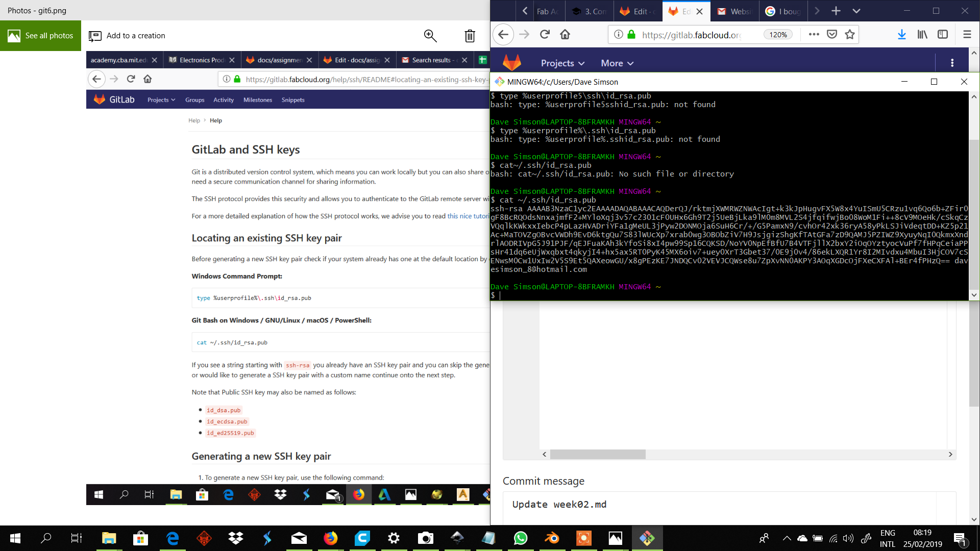The height and width of the screenshot is (551, 980).
Task: Click Add to a creation
Action: click(127, 36)
